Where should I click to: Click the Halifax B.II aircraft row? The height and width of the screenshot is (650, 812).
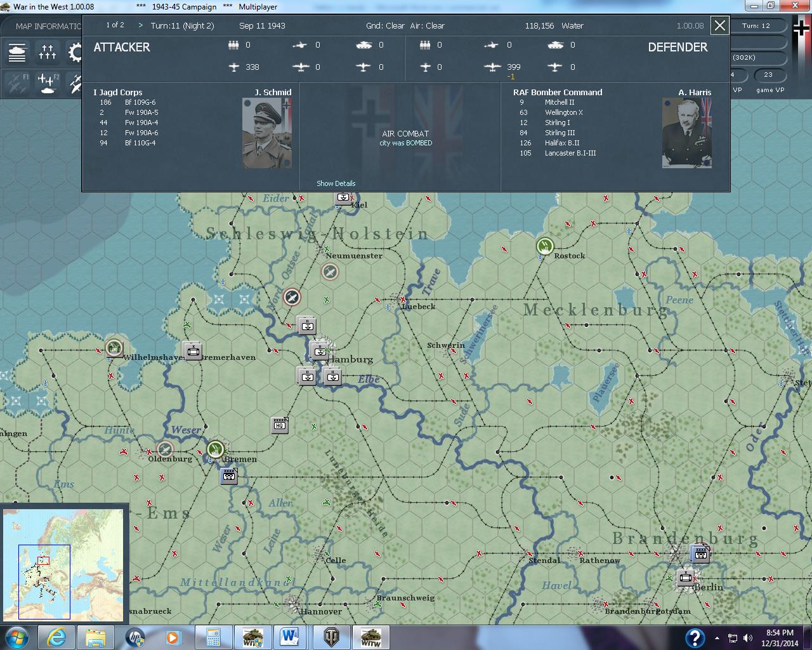tap(549, 143)
